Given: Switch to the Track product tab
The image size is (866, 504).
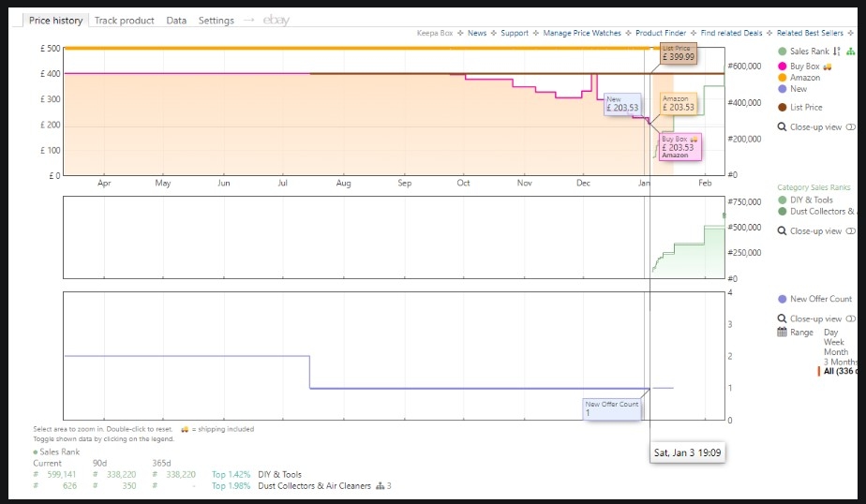Looking at the screenshot, I should pos(126,20).
